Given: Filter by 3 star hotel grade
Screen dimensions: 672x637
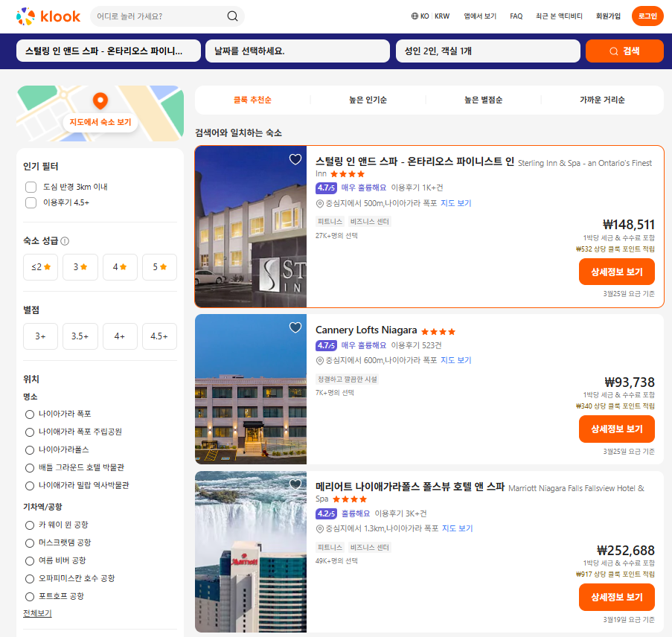Looking at the screenshot, I should [80, 267].
